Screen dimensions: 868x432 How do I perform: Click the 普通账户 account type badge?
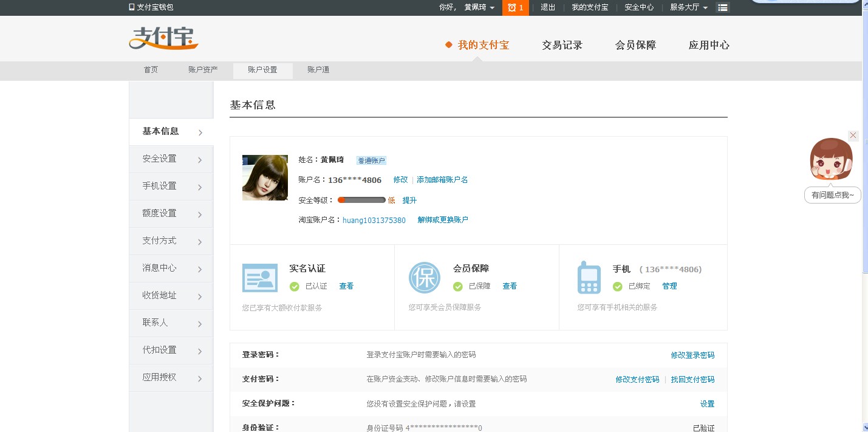pyautogui.click(x=371, y=160)
